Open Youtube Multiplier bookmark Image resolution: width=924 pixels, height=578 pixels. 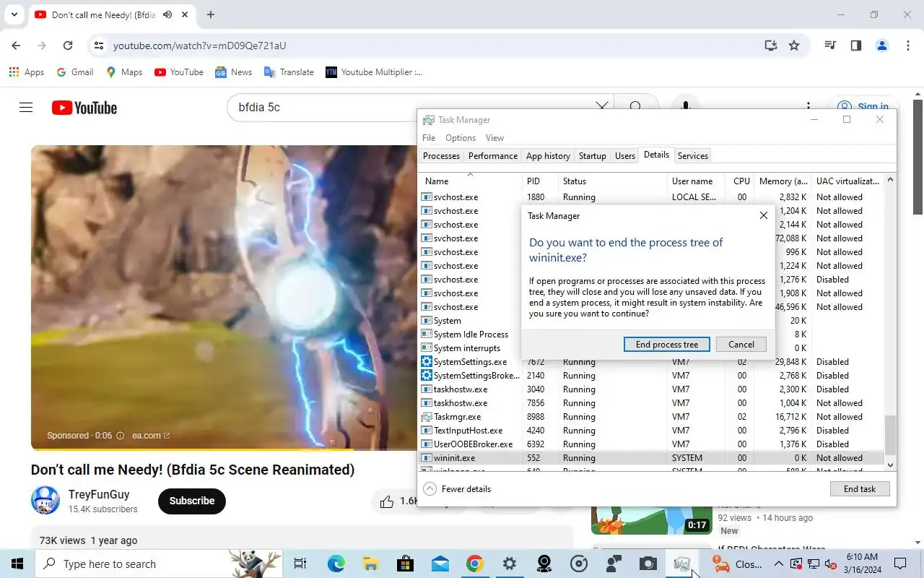point(374,72)
